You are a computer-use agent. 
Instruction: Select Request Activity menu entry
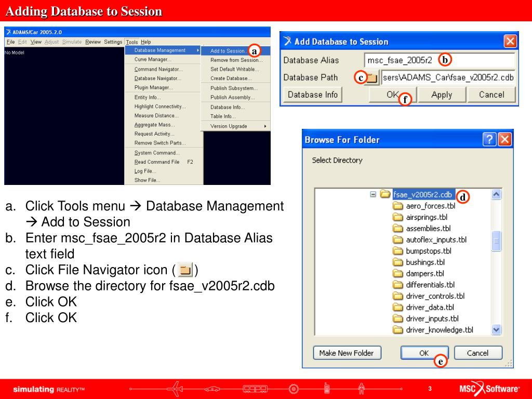(164, 134)
